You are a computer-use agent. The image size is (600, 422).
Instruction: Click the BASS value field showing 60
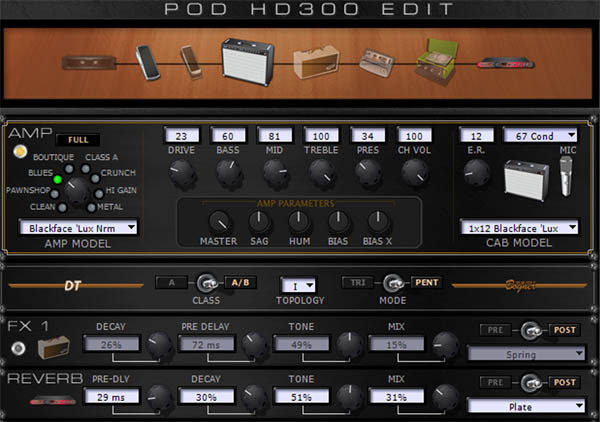[x=228, y=135]
